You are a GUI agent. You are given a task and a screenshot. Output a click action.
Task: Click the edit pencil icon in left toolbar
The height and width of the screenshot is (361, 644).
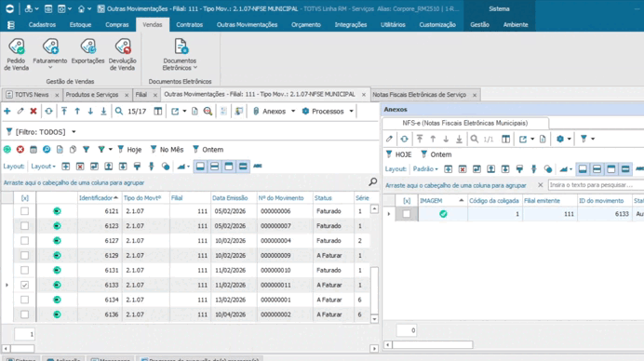[20, 112]
